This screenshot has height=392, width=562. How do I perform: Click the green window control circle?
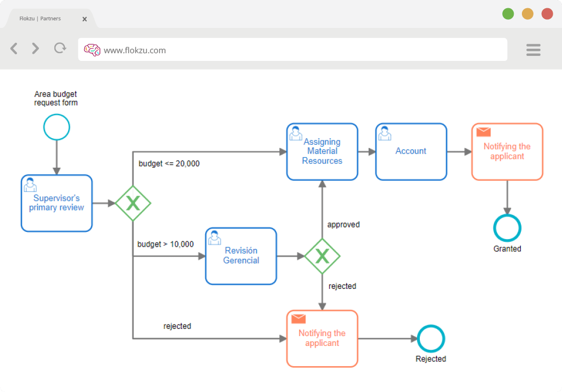coord(508,14)
